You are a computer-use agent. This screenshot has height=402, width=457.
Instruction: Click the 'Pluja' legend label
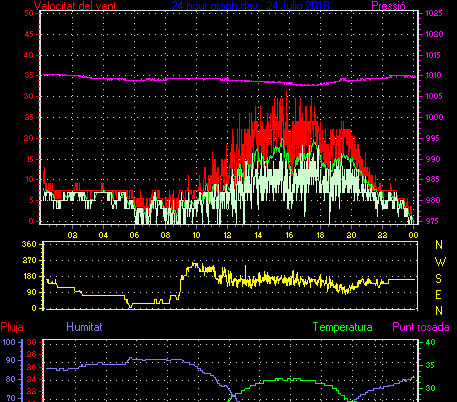tap(12, 327)
